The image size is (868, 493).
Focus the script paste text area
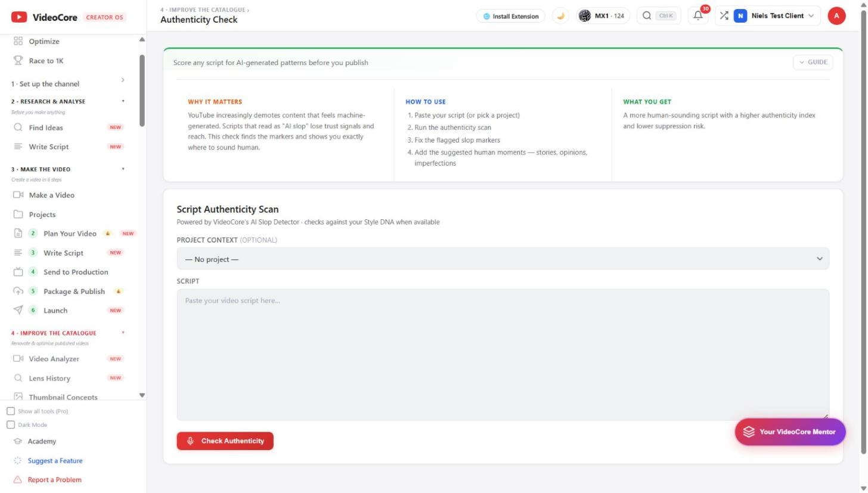503,355
